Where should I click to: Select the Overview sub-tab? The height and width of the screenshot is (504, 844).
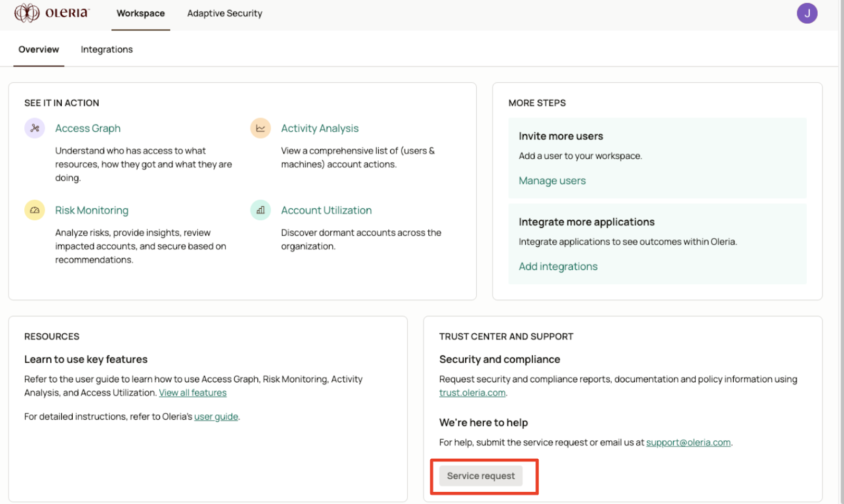coord(39,50)
